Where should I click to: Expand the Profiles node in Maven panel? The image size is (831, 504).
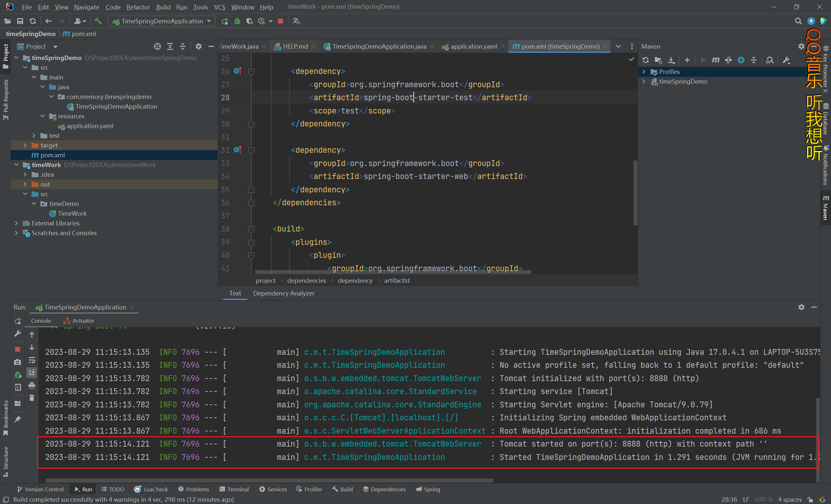point(644,72)
